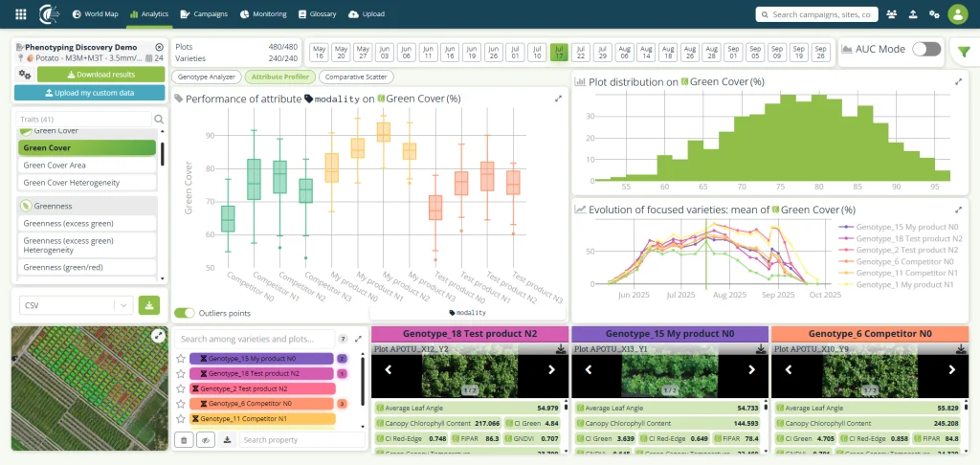Select Green Cover Area trait

point(86,165)
